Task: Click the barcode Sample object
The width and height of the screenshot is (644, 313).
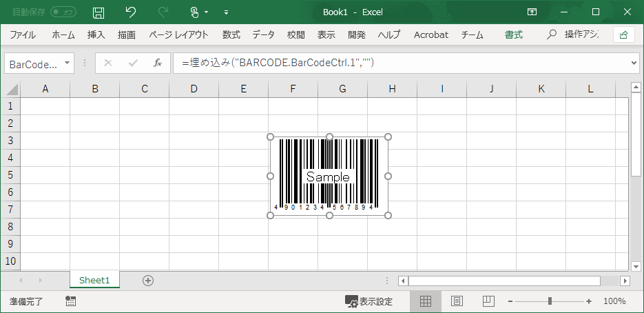Action: (x=329, y=176)
